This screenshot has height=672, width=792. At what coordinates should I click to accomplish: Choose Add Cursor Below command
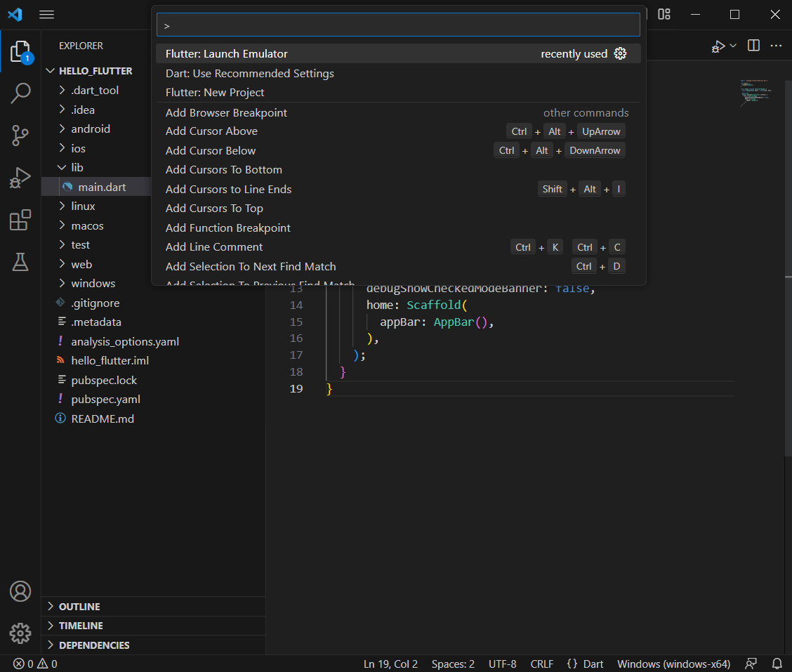398,150
